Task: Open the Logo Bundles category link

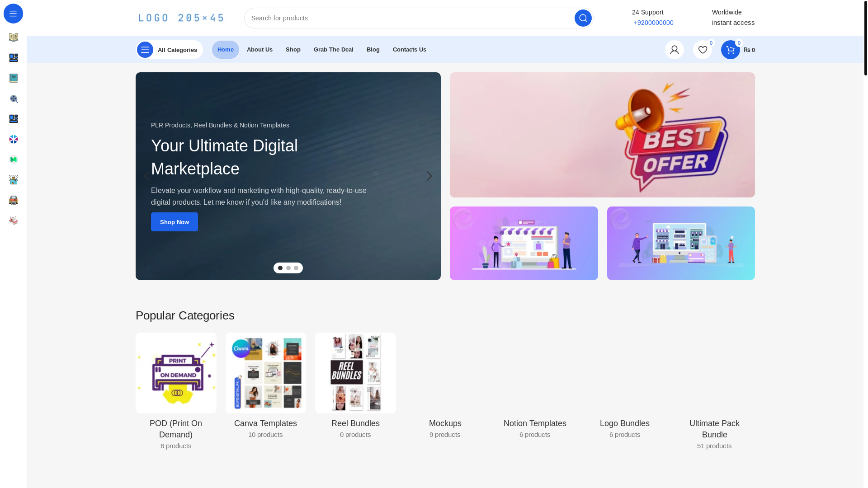Action: click(x=625, y=423)
